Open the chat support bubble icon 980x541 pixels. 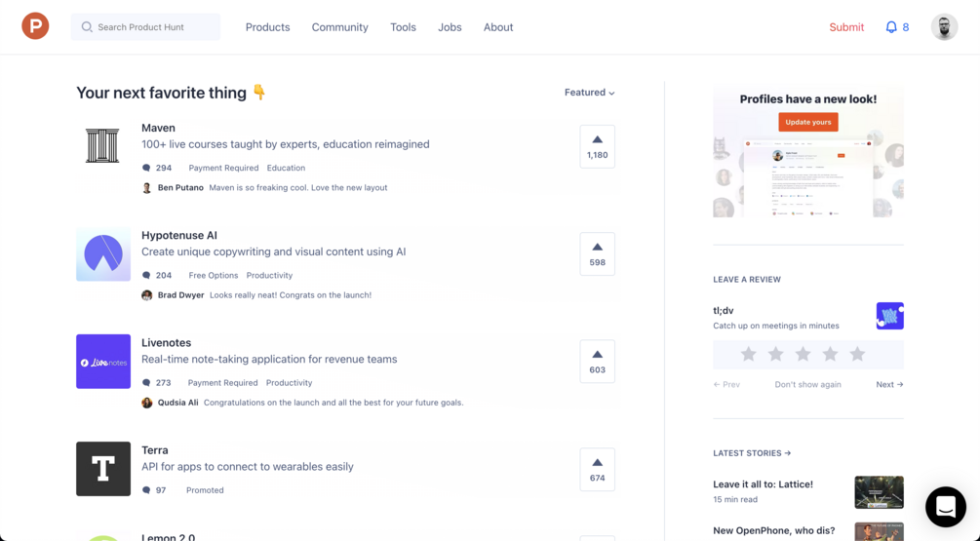pyautogui.click(x=945, y=507)
